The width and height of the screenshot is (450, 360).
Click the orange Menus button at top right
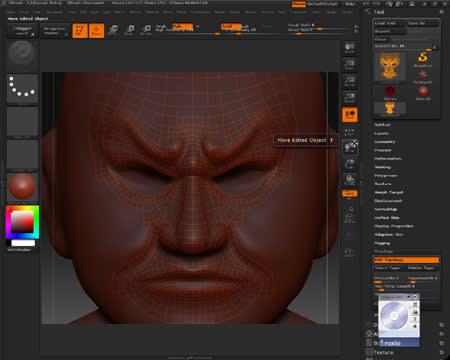[x=299, y=4]
